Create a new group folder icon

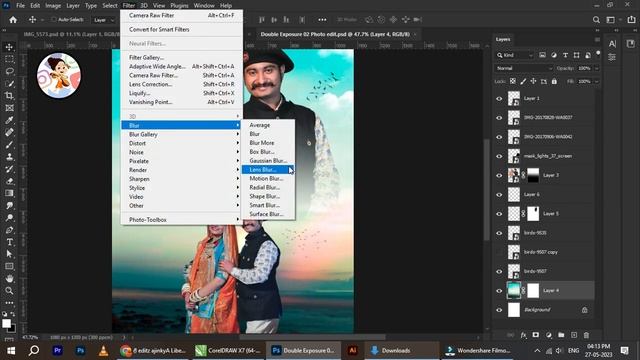(561, 335)
